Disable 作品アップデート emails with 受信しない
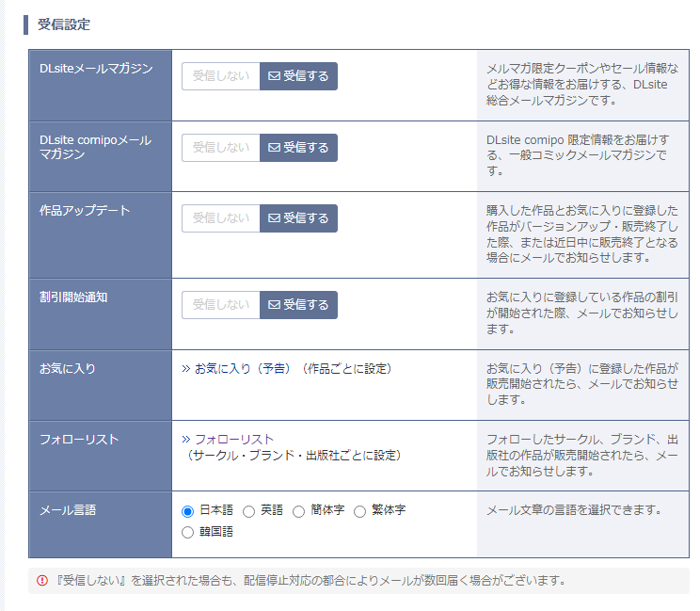 (221, 218)
